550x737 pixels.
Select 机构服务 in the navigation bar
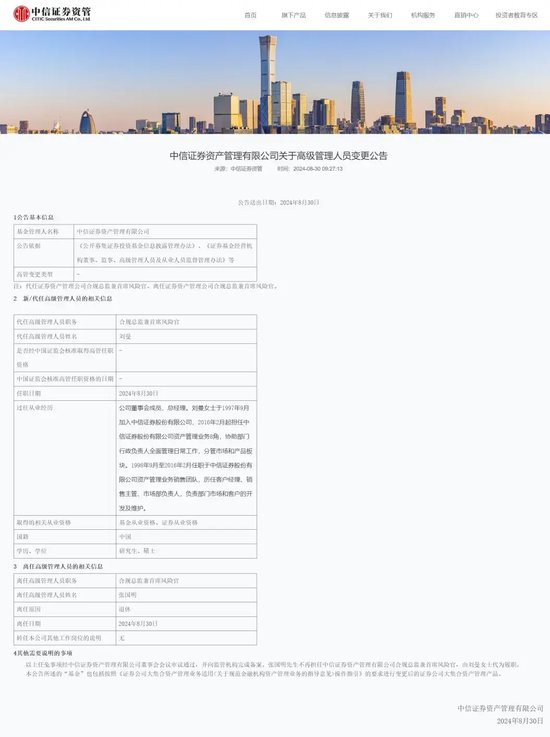(x=423, y=15)
